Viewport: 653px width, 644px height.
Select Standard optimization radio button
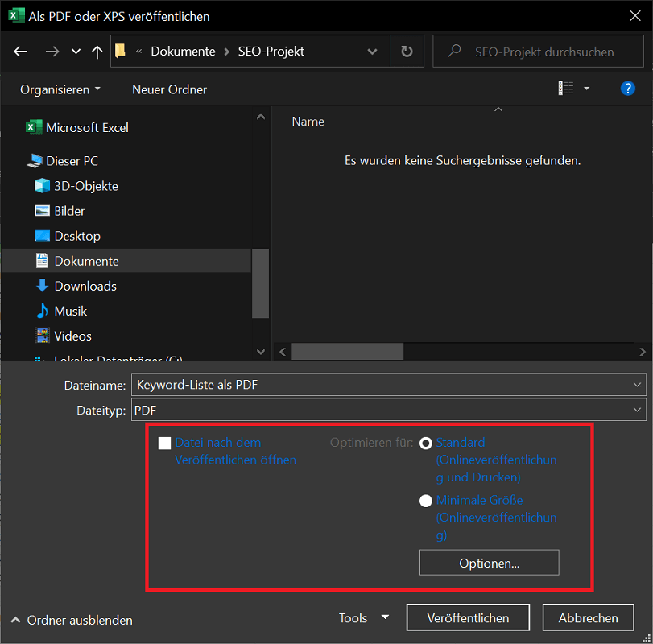(x=426, y=444)
